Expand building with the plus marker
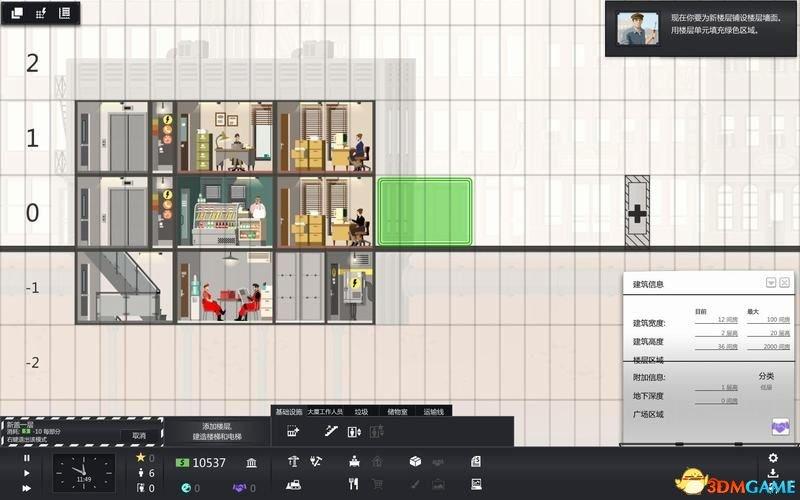The height and width of the screenshot is (500, 800). point(637,212)
